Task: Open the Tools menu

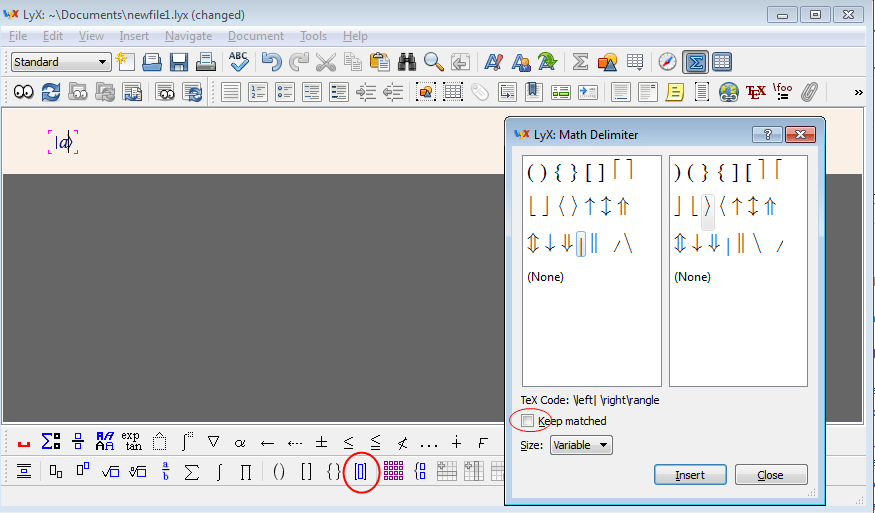Action: coord(314,36)
